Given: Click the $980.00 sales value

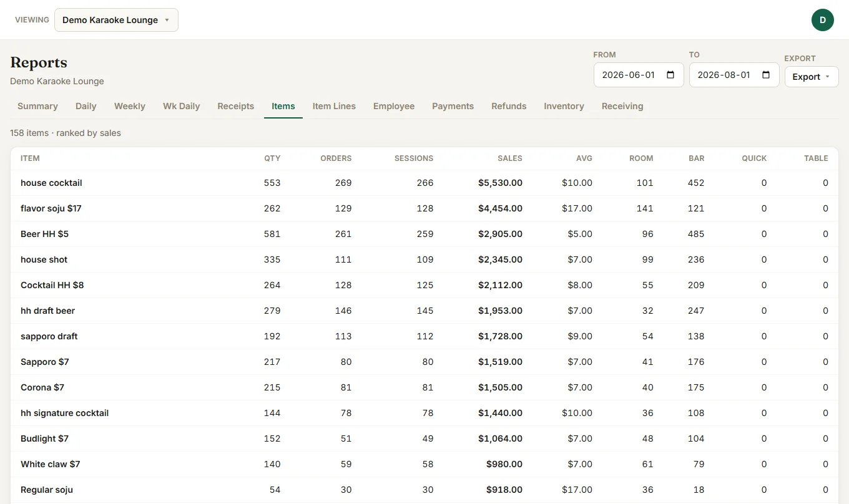Looking at the screenshot, I should tap(504, 464).
